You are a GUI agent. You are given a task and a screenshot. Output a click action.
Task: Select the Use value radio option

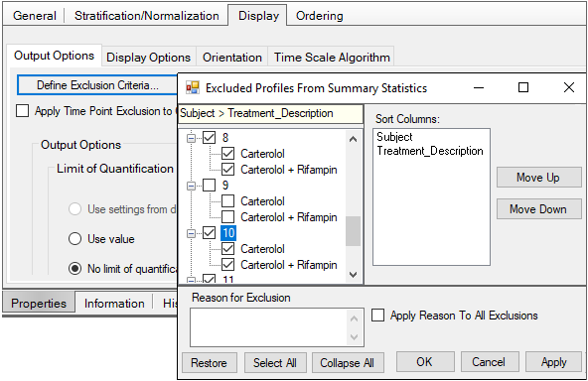pos(75,239)
